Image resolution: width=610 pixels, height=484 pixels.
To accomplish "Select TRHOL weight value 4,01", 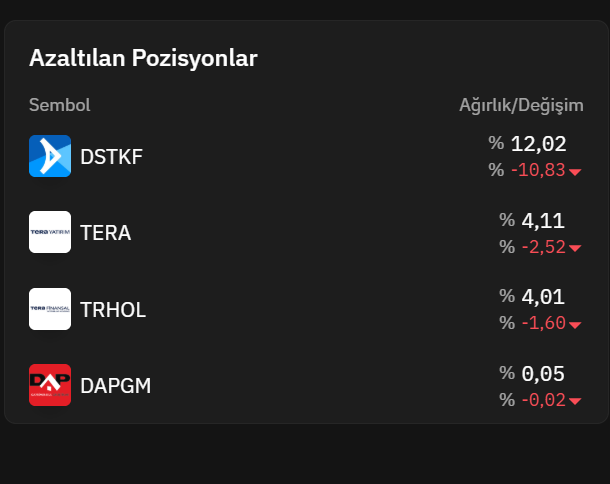I will click(x=543, y=297).
